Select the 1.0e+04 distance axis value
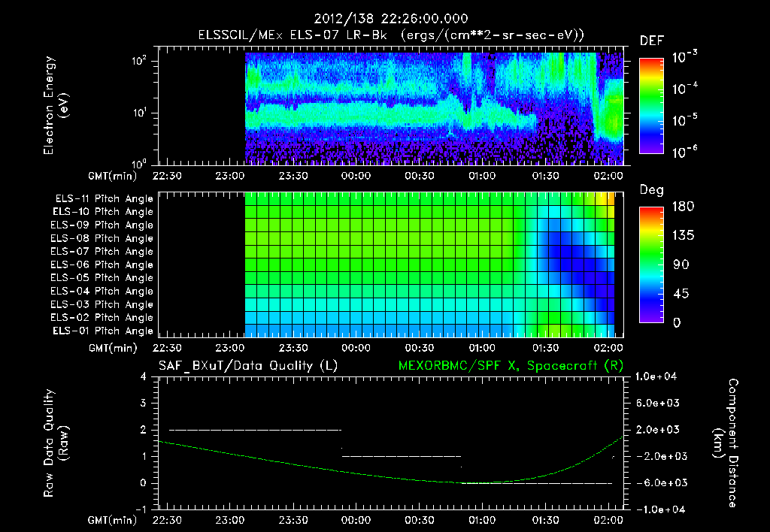Viewport: 770px width, 532px height. tap(656, 376)
